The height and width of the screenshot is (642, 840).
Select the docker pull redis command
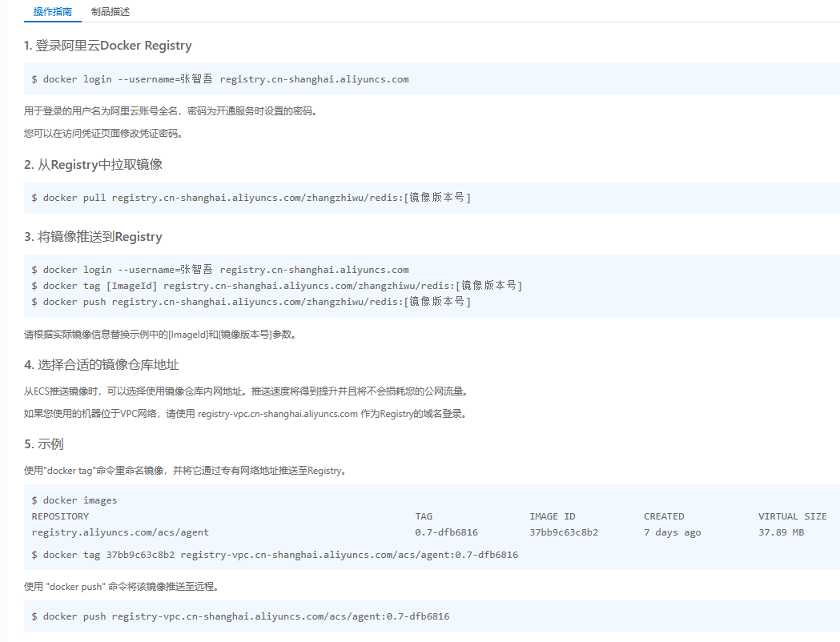[251, 198]
